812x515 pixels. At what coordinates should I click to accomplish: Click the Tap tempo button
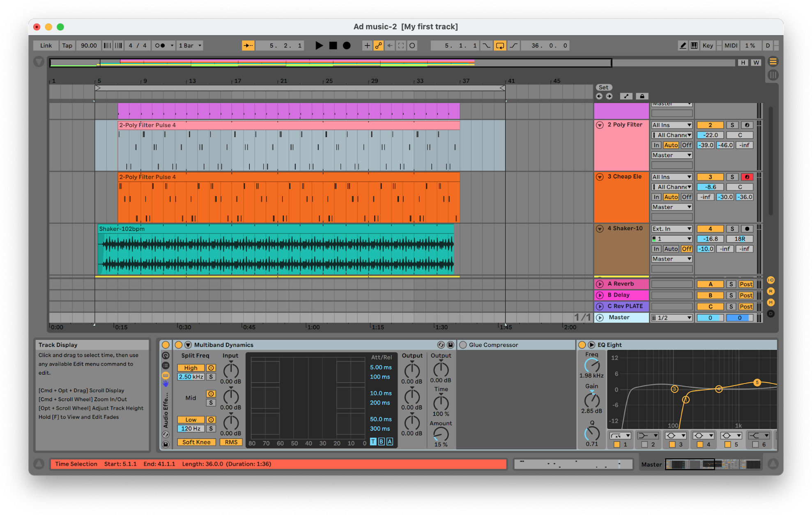click(x=67, y=46)
